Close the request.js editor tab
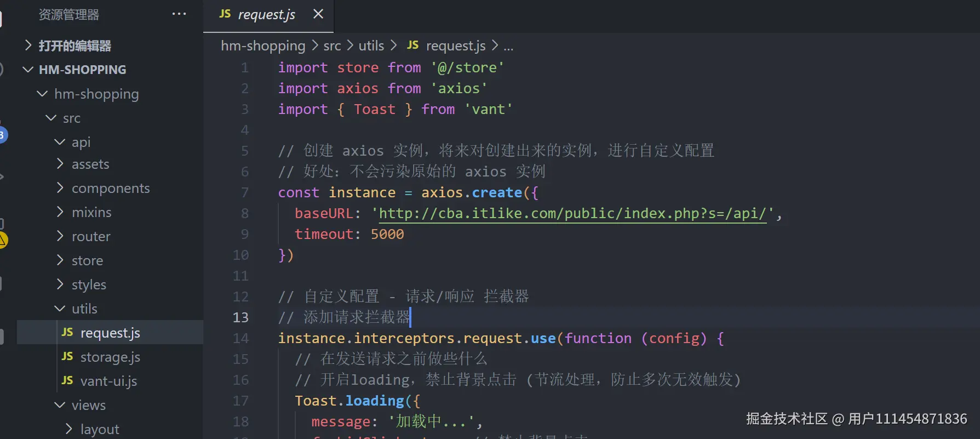Screen dimensions: 980x439 click(318, 14)
